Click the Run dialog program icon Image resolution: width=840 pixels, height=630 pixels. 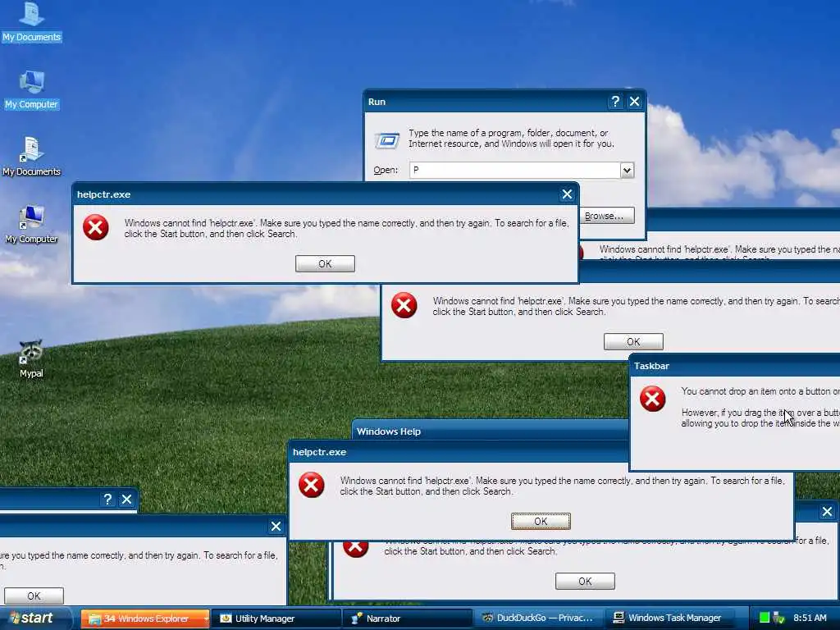pyautogui.click(x=387, y=140)
